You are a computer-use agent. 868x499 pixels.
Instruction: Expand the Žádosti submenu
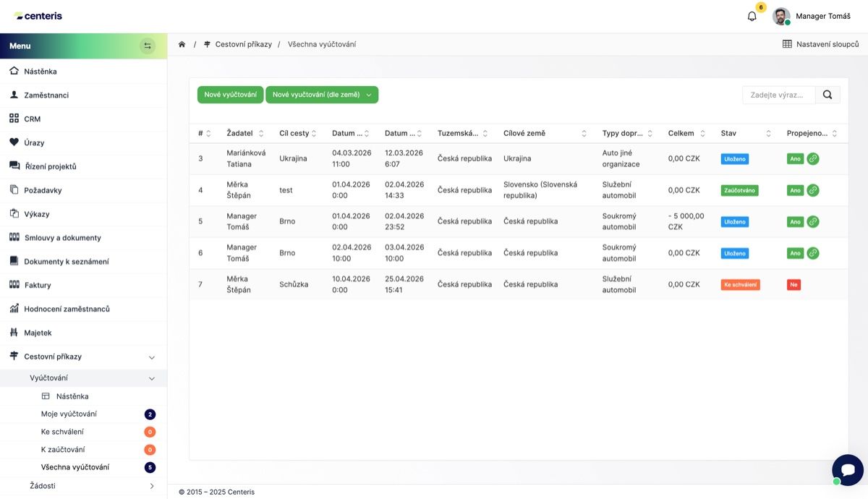152,486
